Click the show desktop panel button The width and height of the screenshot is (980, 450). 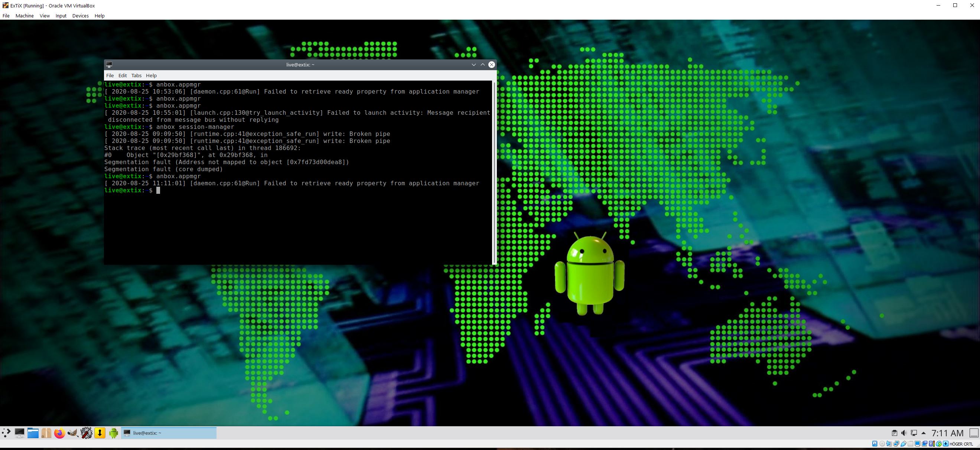pos(974,433)
